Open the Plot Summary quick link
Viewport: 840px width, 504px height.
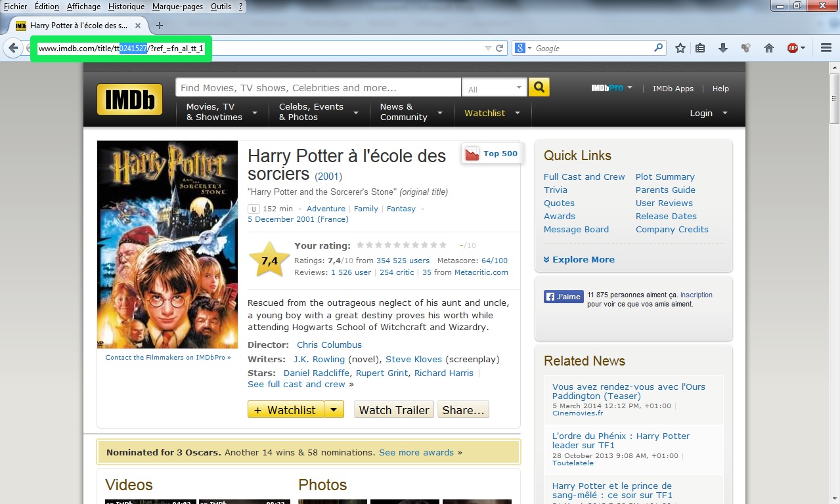click(x=665, y=177)
